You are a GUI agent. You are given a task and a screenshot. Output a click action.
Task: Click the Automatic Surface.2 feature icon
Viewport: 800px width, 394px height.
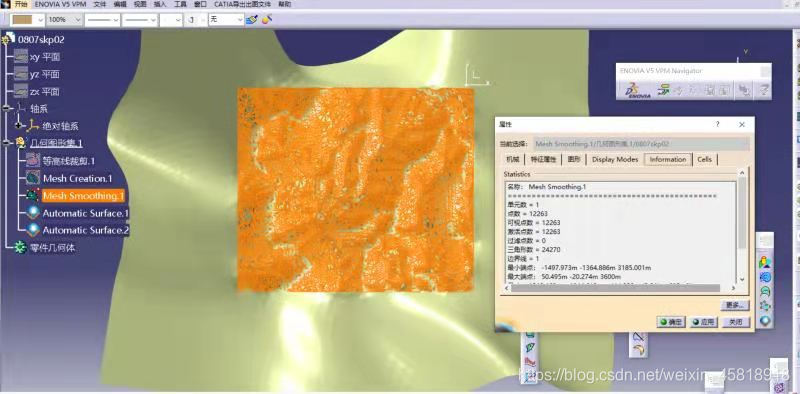(33, 230)
